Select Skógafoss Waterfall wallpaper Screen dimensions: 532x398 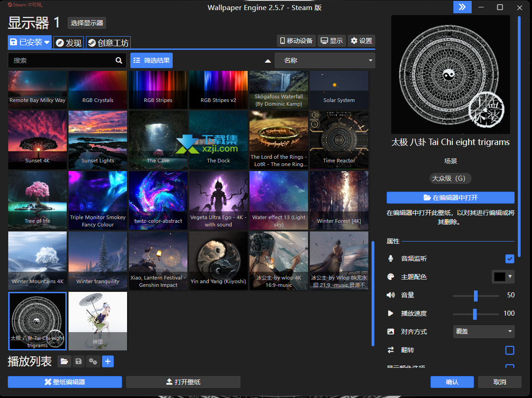pos(279,90)
